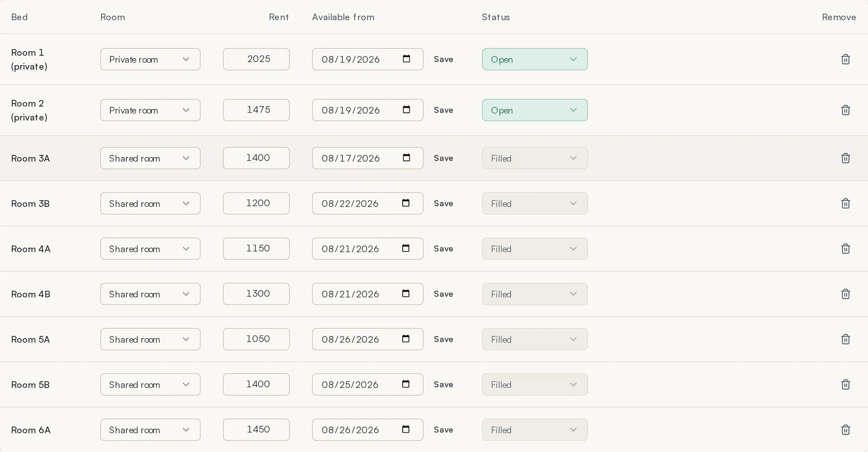Open the room type dropdown for Room 1
Viewport: 868px width, 452px height.
click(150, 59)
